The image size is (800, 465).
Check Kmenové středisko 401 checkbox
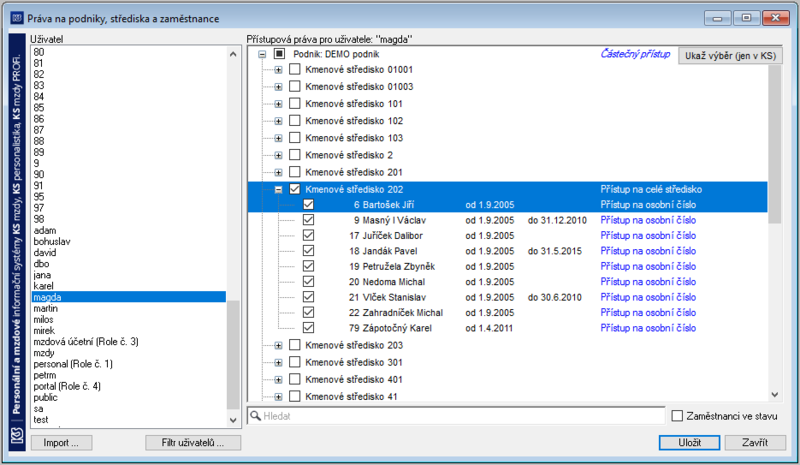click(294, 379)
